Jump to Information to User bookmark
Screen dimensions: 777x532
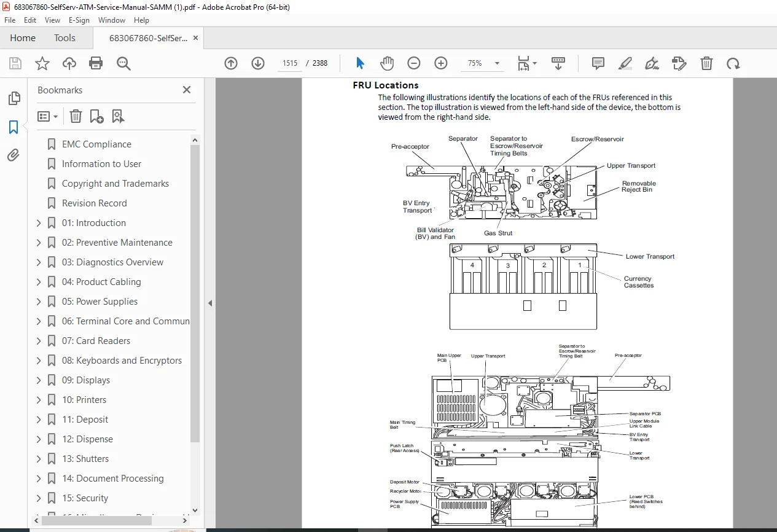(101, 164)
